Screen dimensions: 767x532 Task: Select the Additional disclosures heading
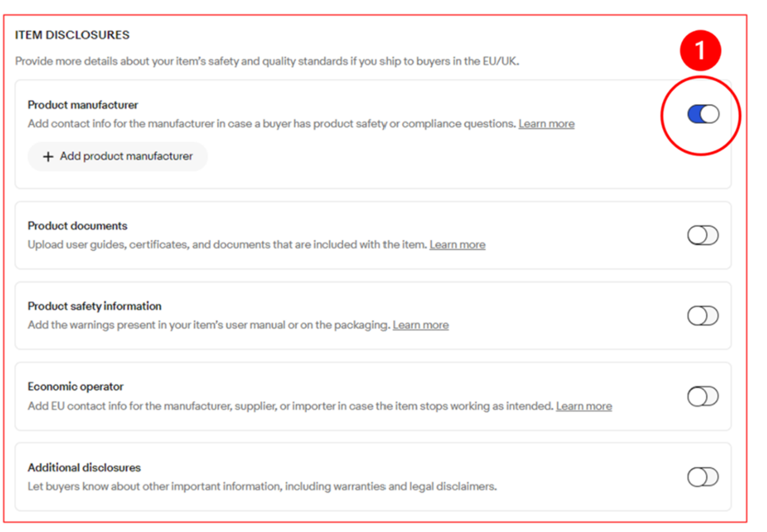tap(84, 468)
